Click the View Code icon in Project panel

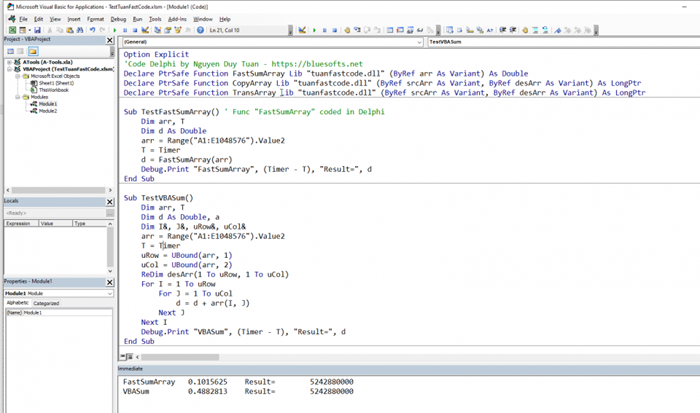9,53
